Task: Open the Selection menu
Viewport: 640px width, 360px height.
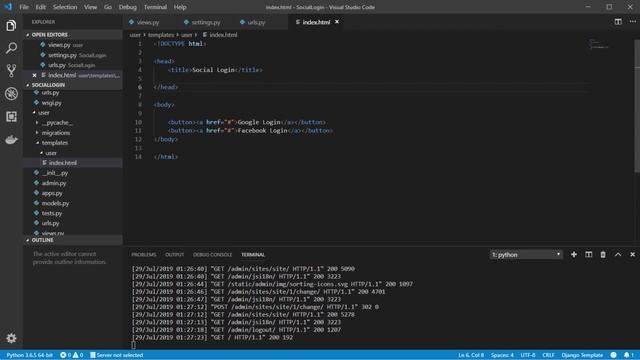Action: [65, 7]
